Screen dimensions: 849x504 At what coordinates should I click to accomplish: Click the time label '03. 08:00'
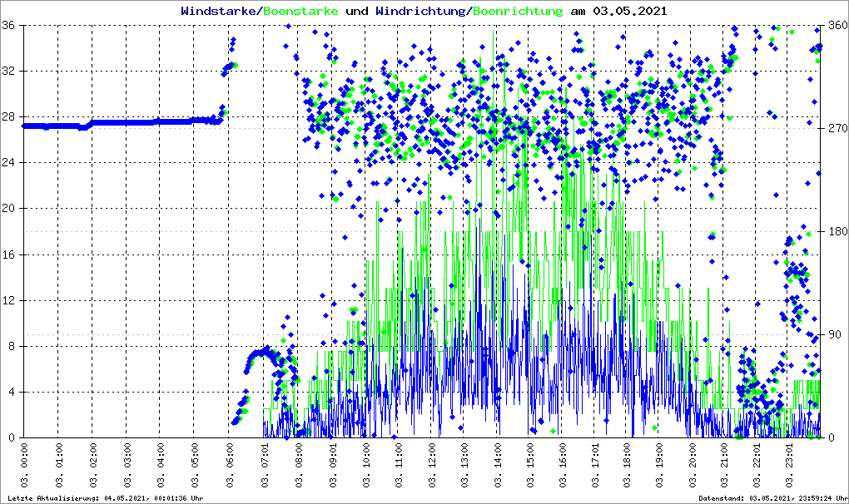point(299,465)
